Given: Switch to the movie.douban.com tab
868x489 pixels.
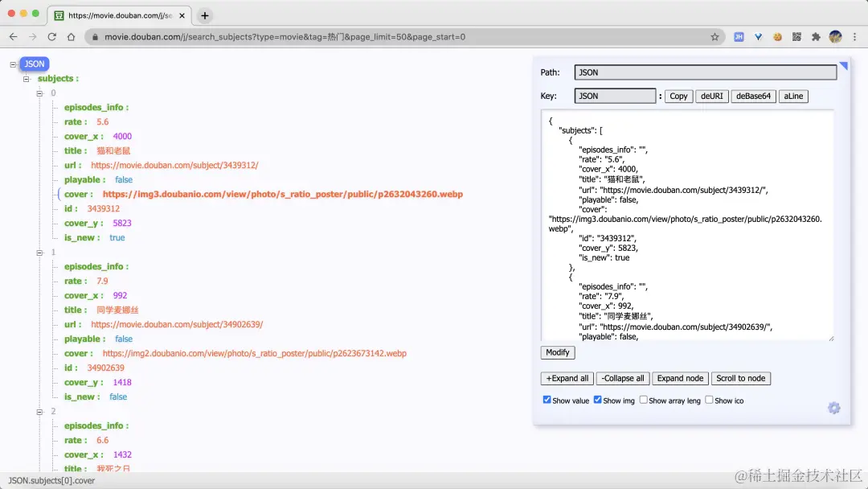Looking at the screenshot, I should 120,15.
